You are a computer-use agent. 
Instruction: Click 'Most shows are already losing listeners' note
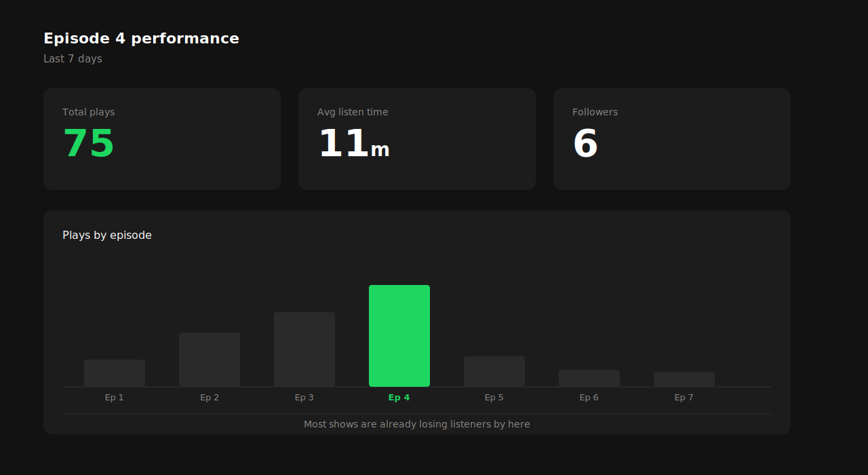click(x=417, y=424)
